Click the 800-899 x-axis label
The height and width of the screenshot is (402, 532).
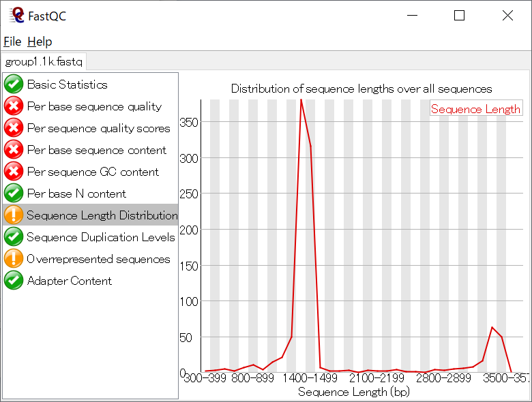tap(252, 378)
